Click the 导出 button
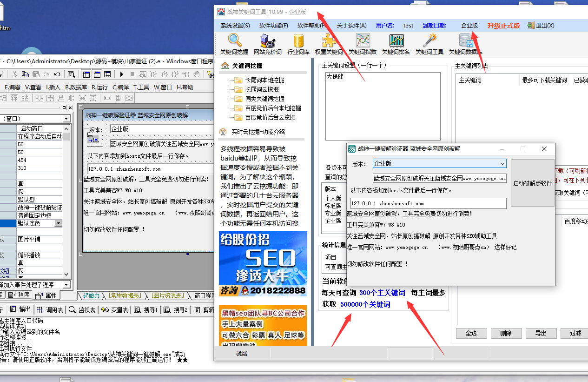Viewport: 588px width, 382px height. click(x=541, y=333)
